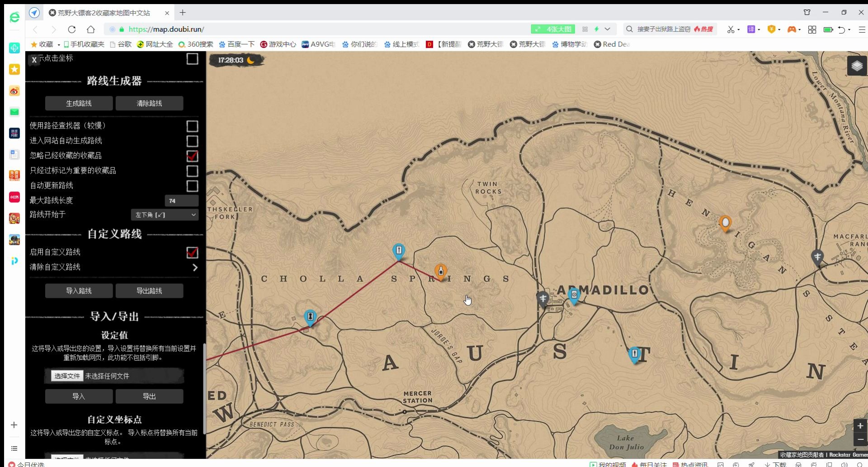Open the scissors screenshot tool
The width and height of the screenshot is (868, 467).
pos(731,29)
